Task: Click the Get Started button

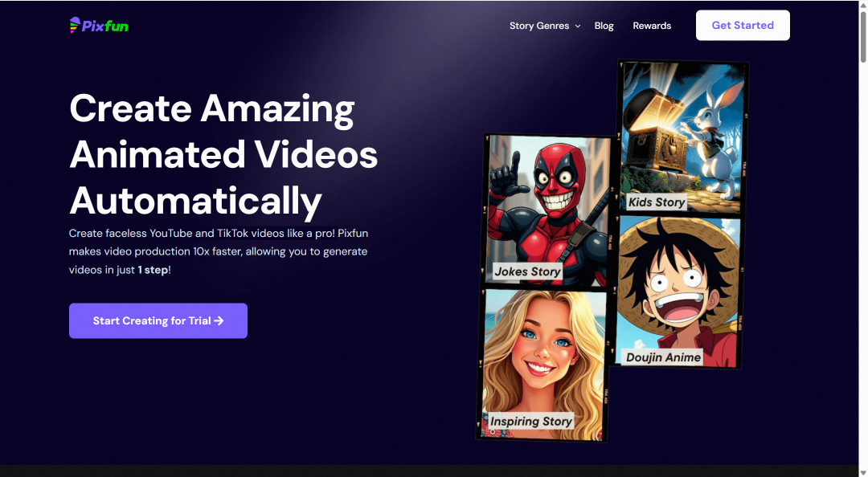Action: click(x=743, y=25)
